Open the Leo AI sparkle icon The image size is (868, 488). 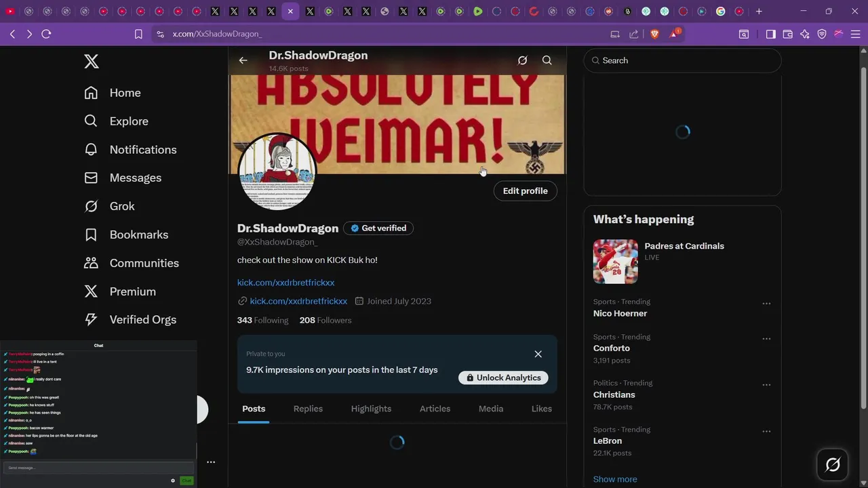click(805, 34)
